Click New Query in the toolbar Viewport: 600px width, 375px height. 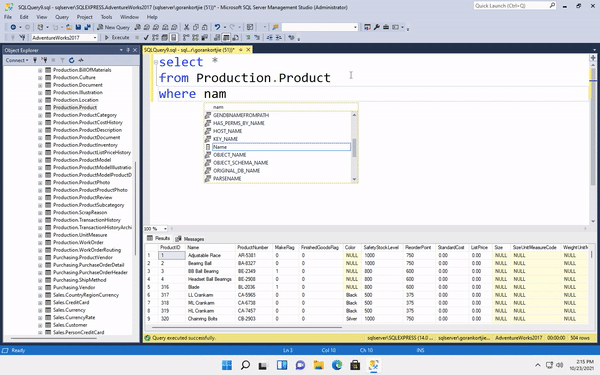(x=113, y=27)
